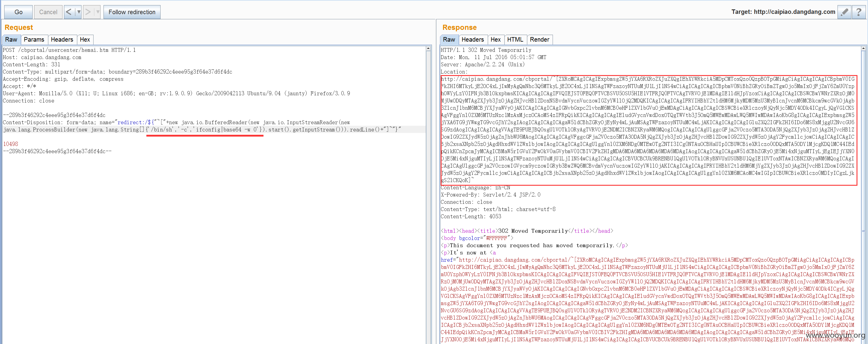The height and width of the screenshot is (344, 868).
Task: Click the POST request line text
Action: click(69, 50)
